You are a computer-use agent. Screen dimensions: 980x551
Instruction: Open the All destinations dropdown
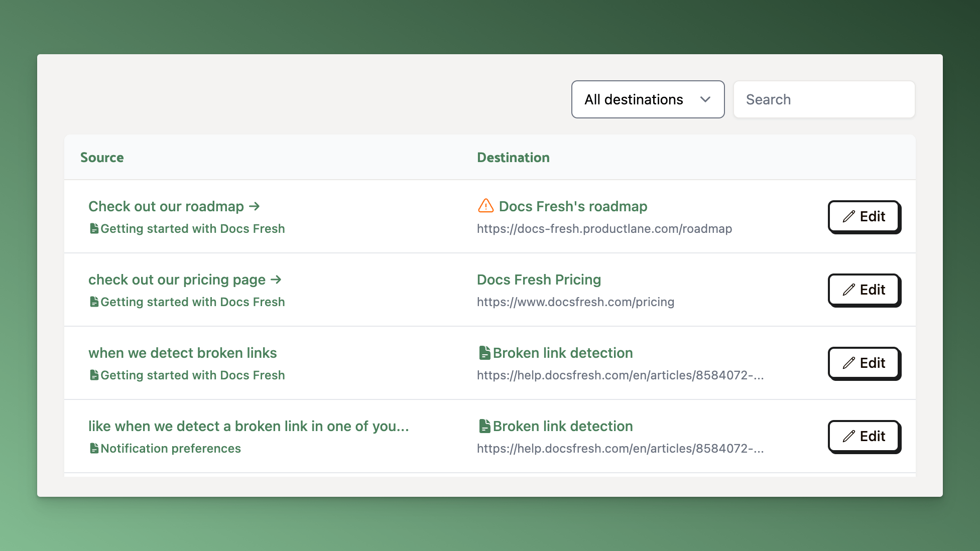point(648,99)
